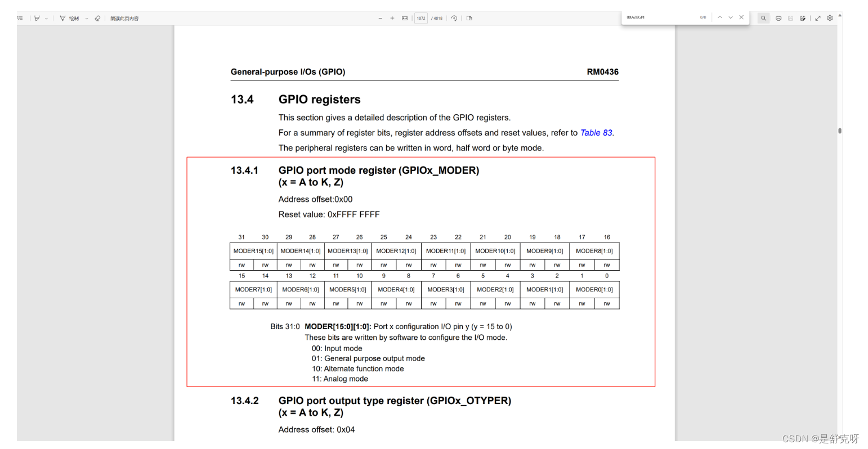Click the search magnifier icon
Screen dimensions: 868x449
pos(764,18)
